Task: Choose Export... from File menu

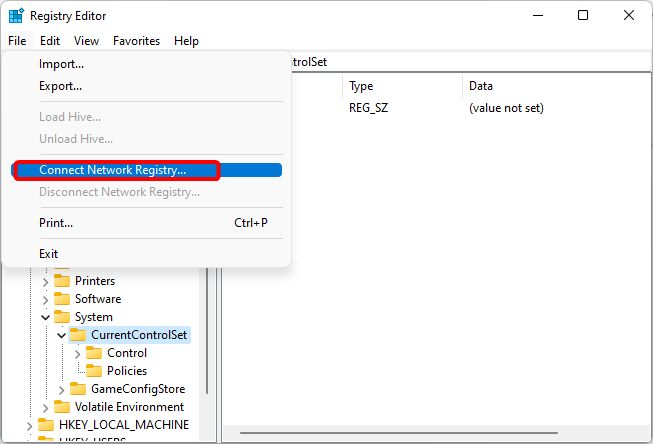Action: pyautogui.click(x=147, y=86)
